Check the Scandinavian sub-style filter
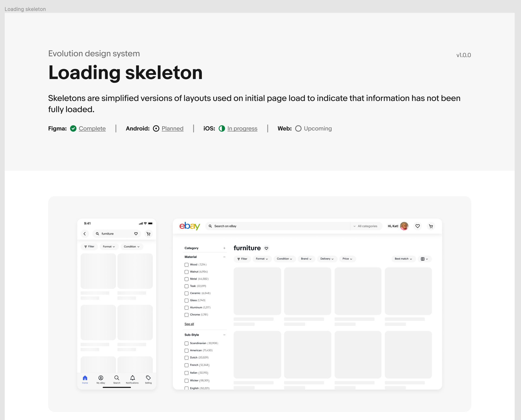 (186, 343)
